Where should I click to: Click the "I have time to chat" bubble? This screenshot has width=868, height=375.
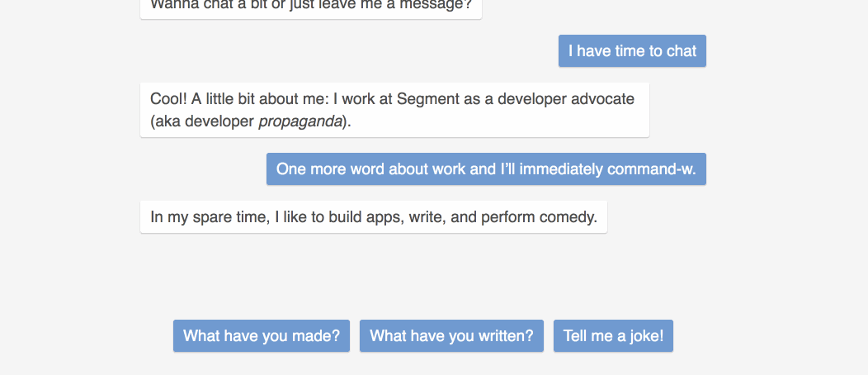click(632, 51)
